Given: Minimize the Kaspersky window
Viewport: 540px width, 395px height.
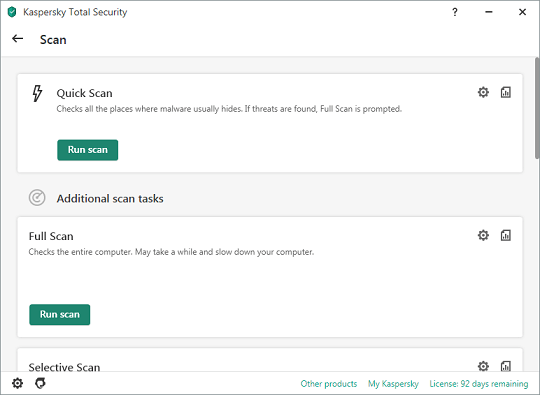Looking at the screenshot, I should pyautogui.click(x=489, y=12).
